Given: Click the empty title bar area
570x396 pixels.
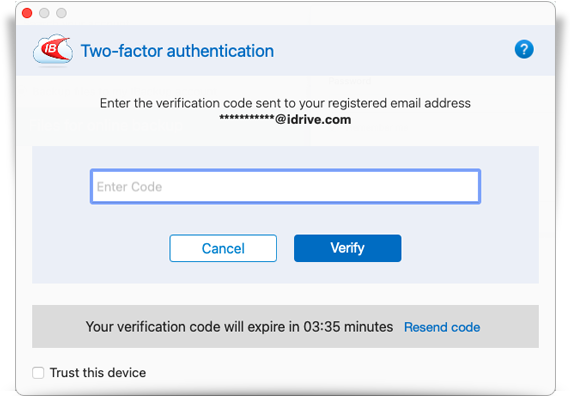Looking at the screenshot, I should click(309, 13).
